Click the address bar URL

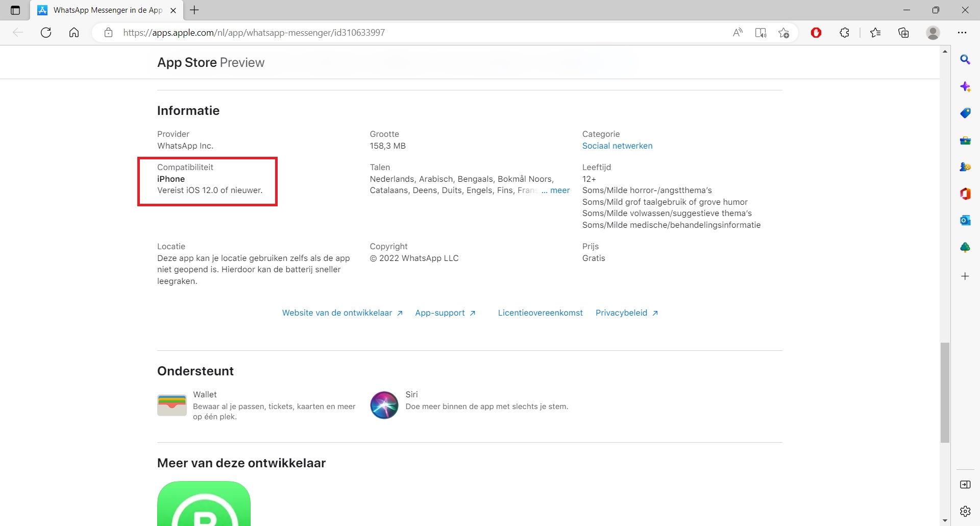pos(254,33)
